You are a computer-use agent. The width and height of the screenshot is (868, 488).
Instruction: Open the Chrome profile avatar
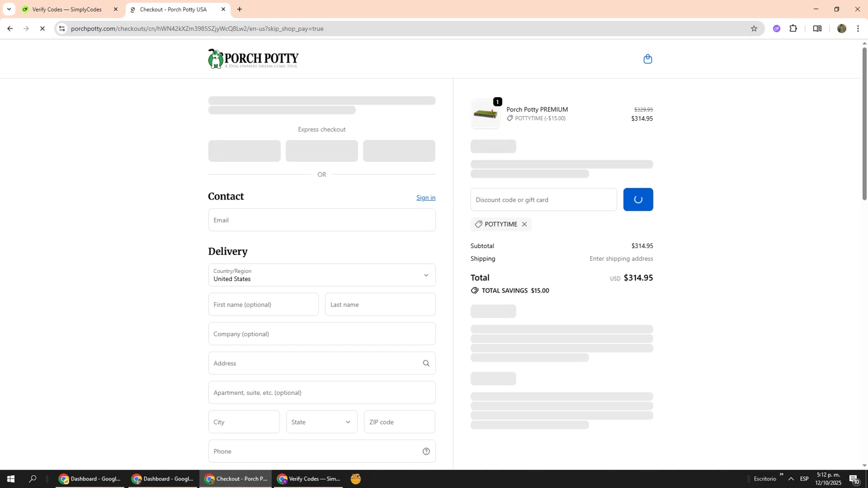coord(841,28)
